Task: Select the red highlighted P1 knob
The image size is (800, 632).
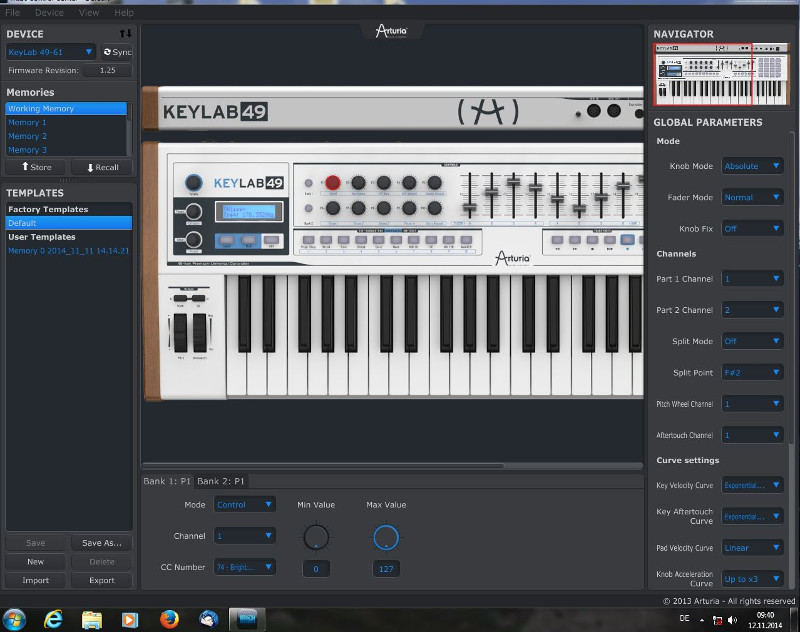Action: pos(333,182)
